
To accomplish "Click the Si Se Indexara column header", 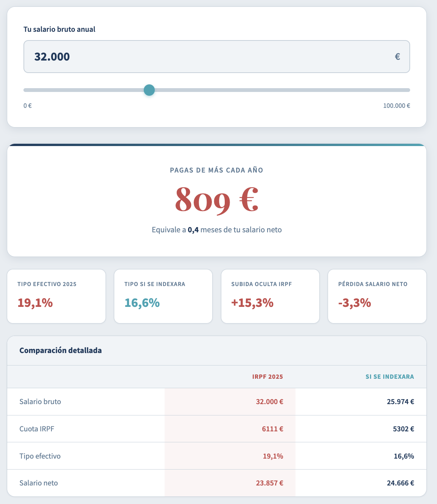I will click(389, 376).
